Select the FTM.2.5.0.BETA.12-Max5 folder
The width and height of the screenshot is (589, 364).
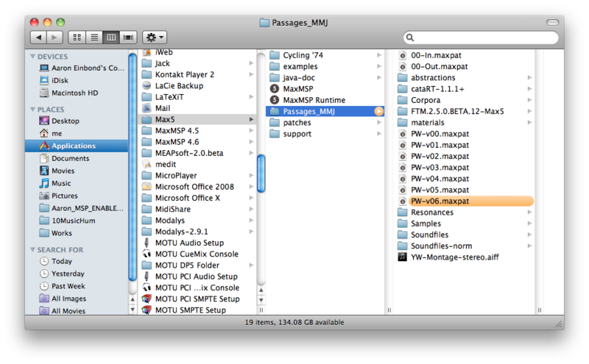(x=451, y=112)
